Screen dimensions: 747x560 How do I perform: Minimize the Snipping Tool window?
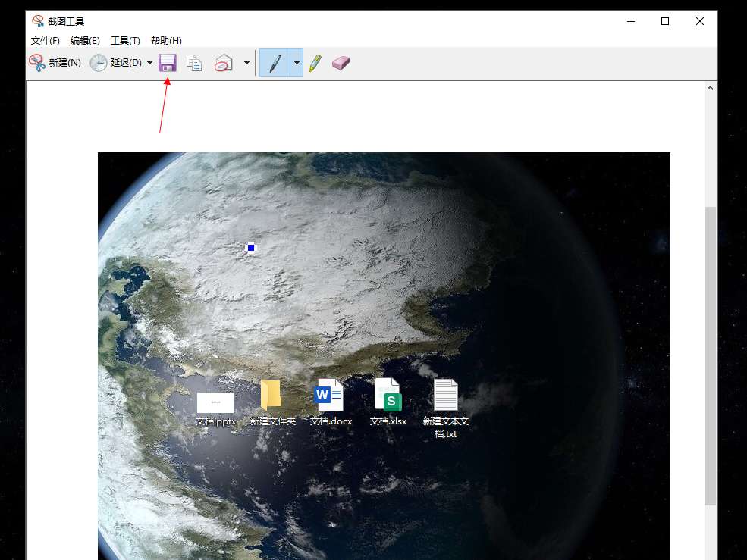click(x=631, y=21)
